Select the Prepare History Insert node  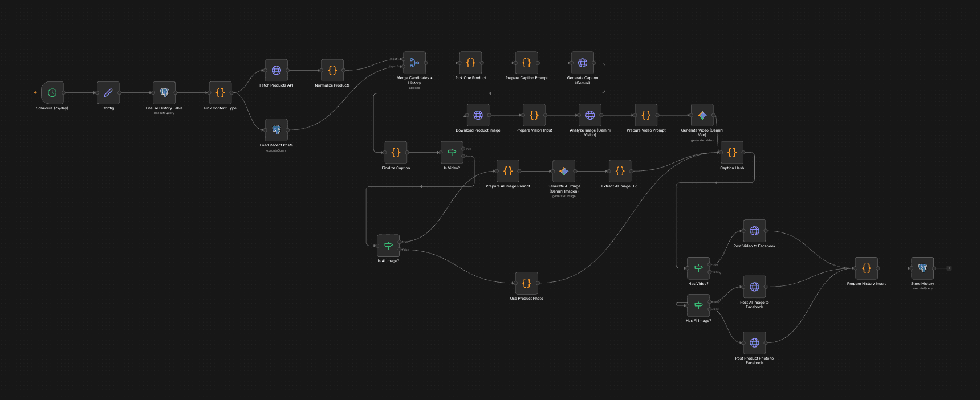[866, 268]
